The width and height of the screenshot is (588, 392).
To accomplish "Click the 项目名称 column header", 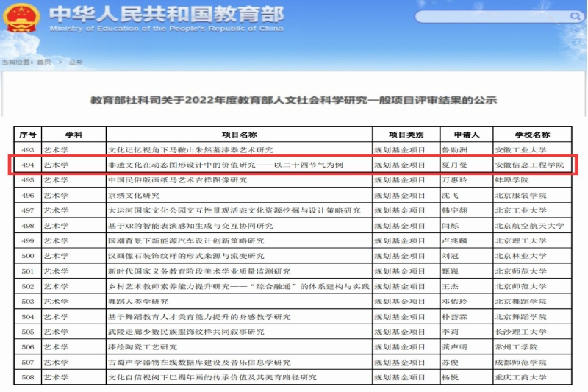I will (239, 135).
